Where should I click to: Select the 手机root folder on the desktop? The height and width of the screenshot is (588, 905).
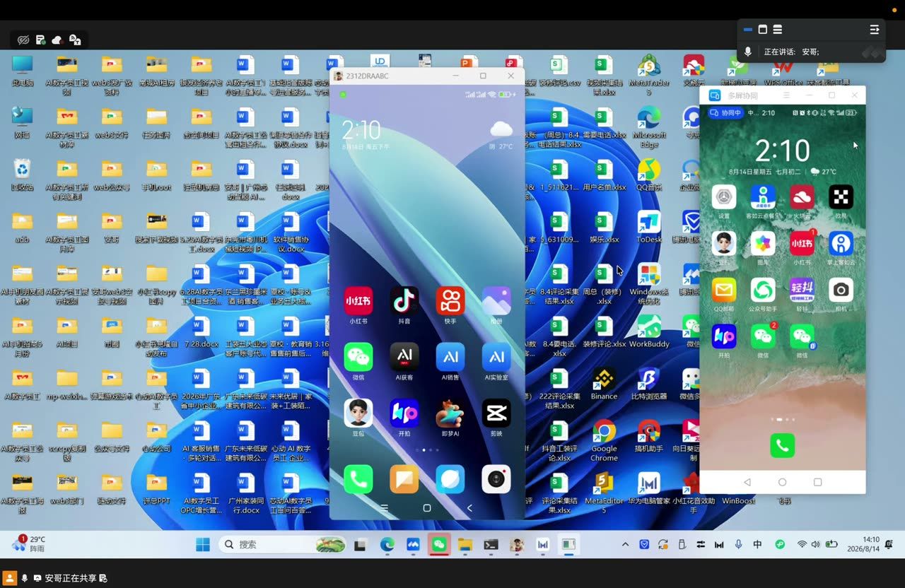coord(156,175)
